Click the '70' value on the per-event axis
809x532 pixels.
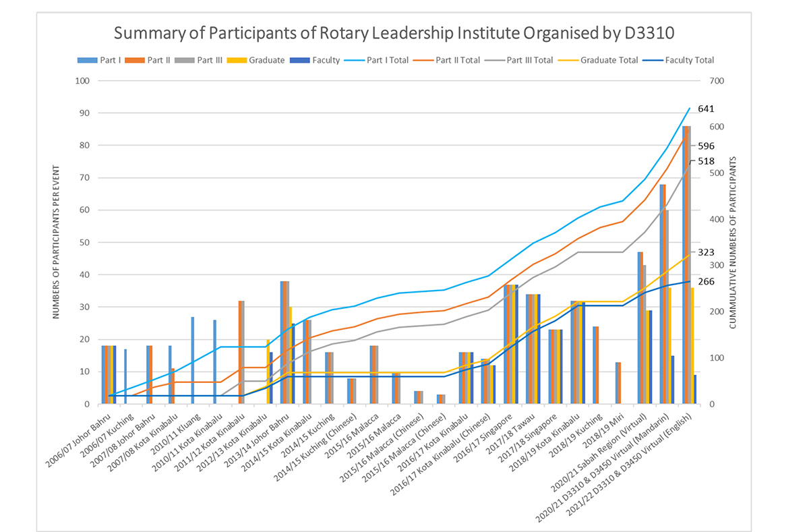pyautogui.click(x=86, y=178)
